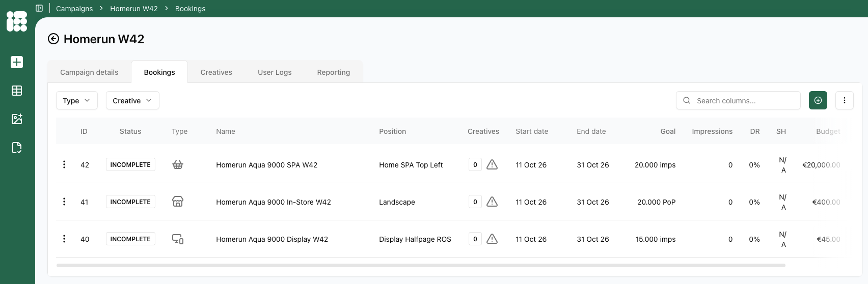868x284 pixels.
Task: Click the Status column header
Action: (x=130, y=131)
